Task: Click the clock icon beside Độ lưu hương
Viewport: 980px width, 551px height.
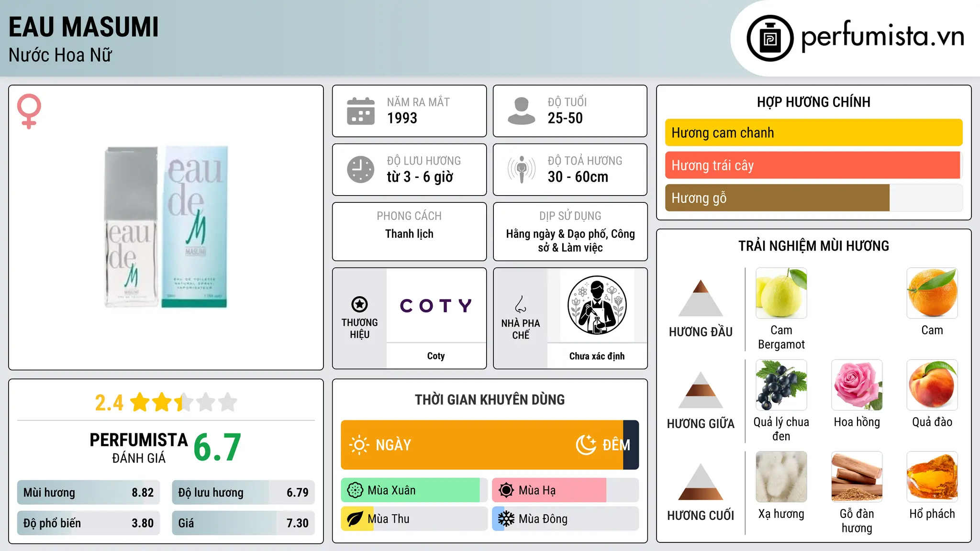Action: click(361, 169)
